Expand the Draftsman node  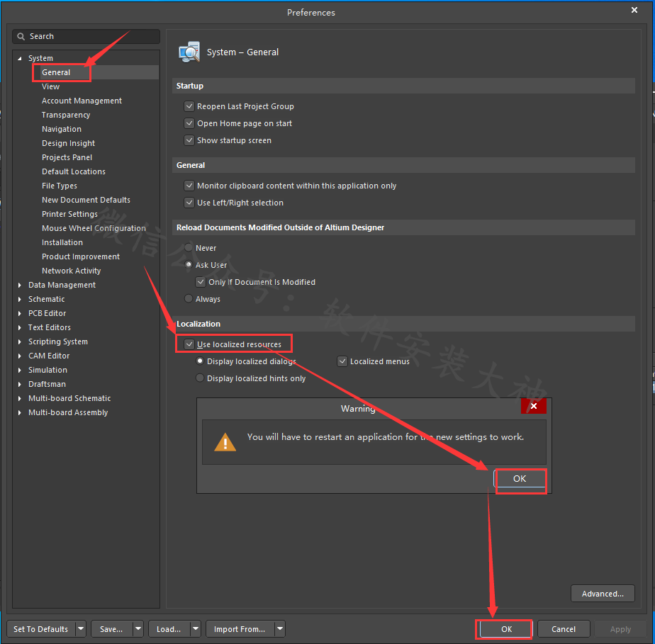click(20, 385)
